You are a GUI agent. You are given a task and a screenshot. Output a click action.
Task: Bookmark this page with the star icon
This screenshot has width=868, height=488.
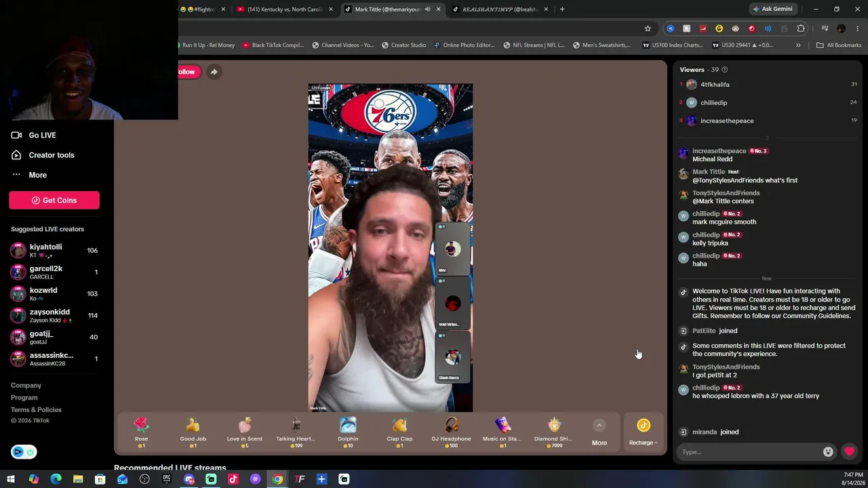(x=648, y=28)
